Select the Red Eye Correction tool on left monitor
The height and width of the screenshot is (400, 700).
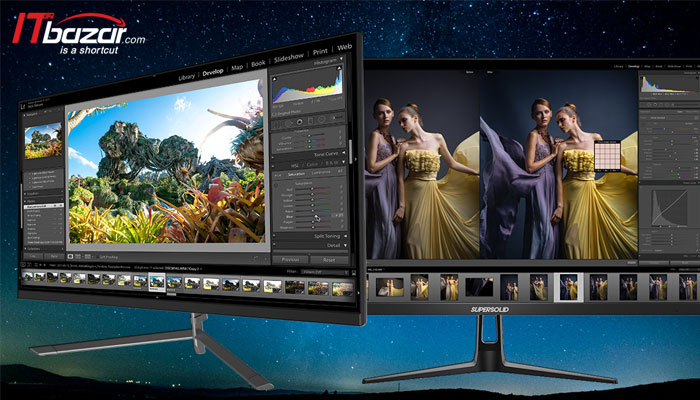pyautogui.click(x=299, y=121)
